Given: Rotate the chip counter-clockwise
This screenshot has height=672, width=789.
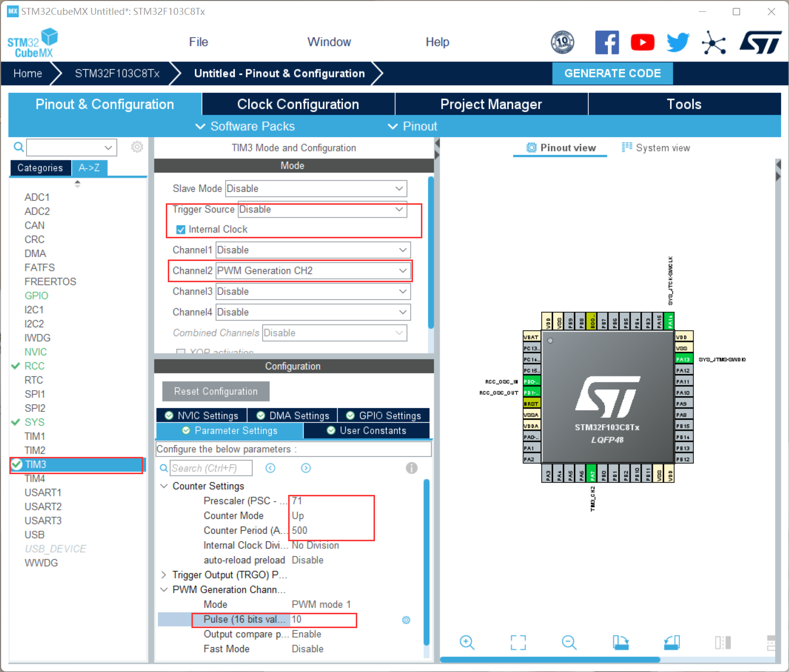Looking at the screenshot, I should (x=672, y=642).
